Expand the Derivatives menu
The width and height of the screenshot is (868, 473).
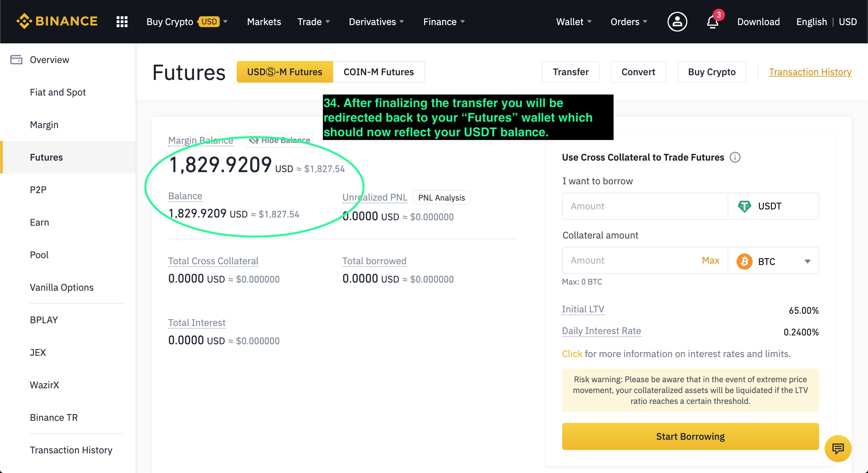click(376, 22)
